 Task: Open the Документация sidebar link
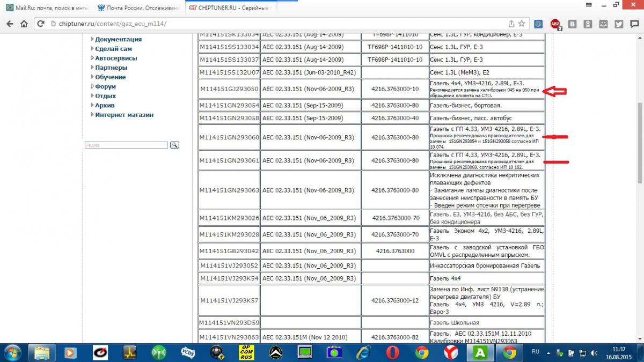118,39
